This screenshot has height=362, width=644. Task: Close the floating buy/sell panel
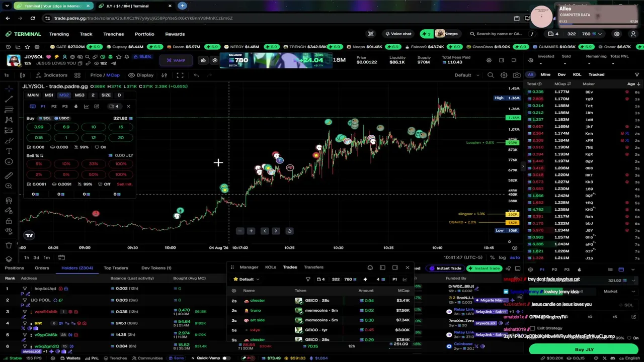pos(128,106)
